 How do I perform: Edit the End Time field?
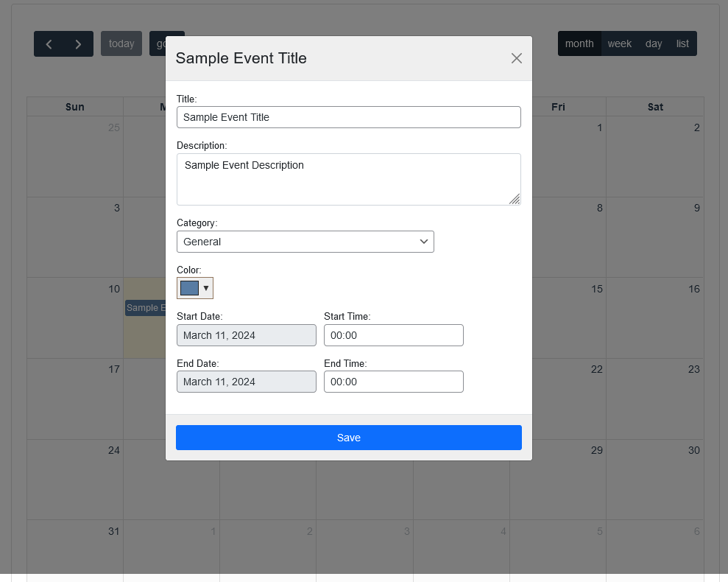(394, 382)
